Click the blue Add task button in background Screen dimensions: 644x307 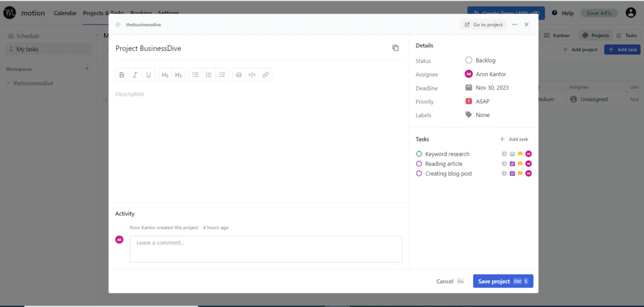[x=622, y=49]
